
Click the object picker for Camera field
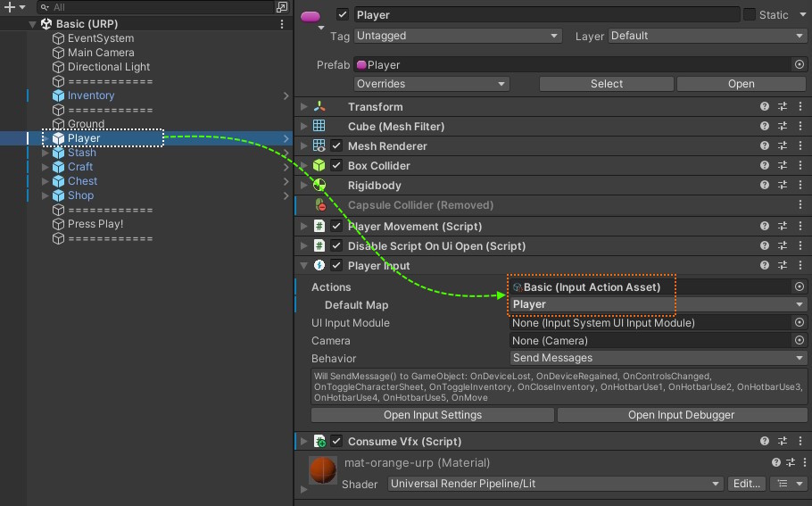click(x=800, y=341)
